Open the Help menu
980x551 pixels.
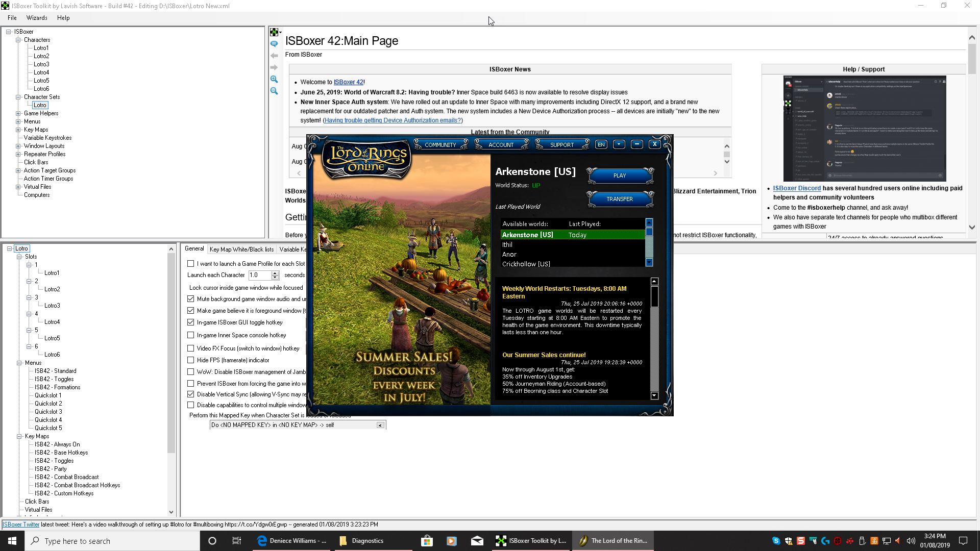[63, 18]
